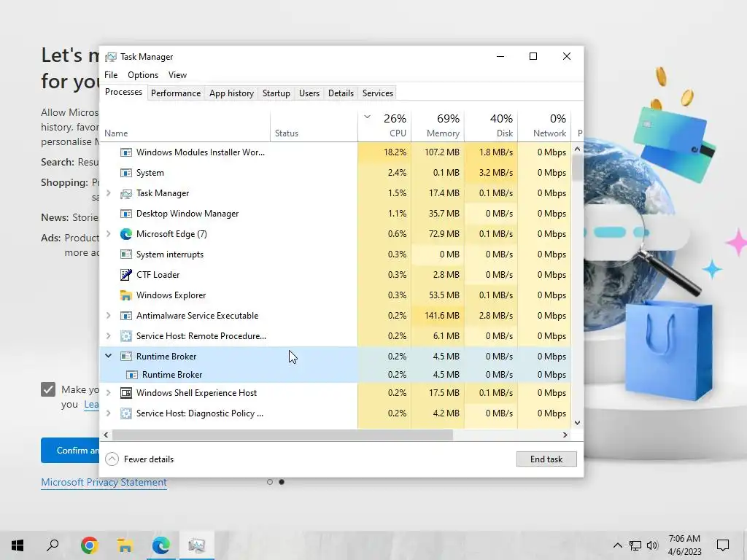Open the Options menu
747x560 pixels.
(143, 75)
